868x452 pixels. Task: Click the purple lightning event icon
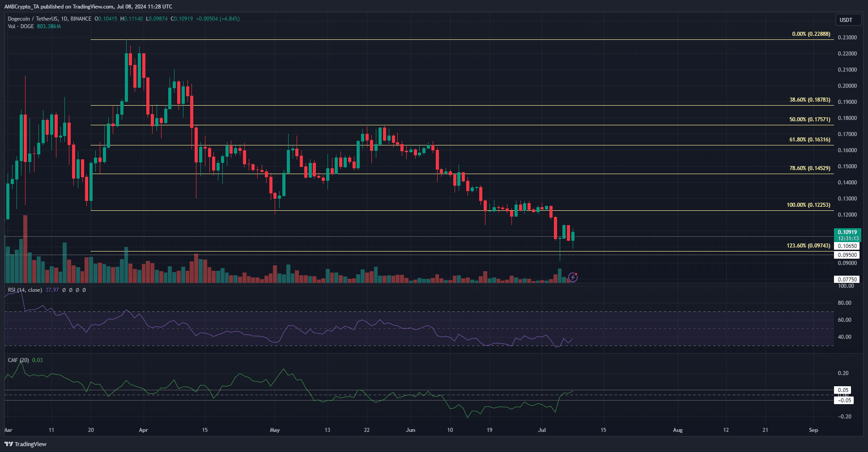(x=573, y=277)
